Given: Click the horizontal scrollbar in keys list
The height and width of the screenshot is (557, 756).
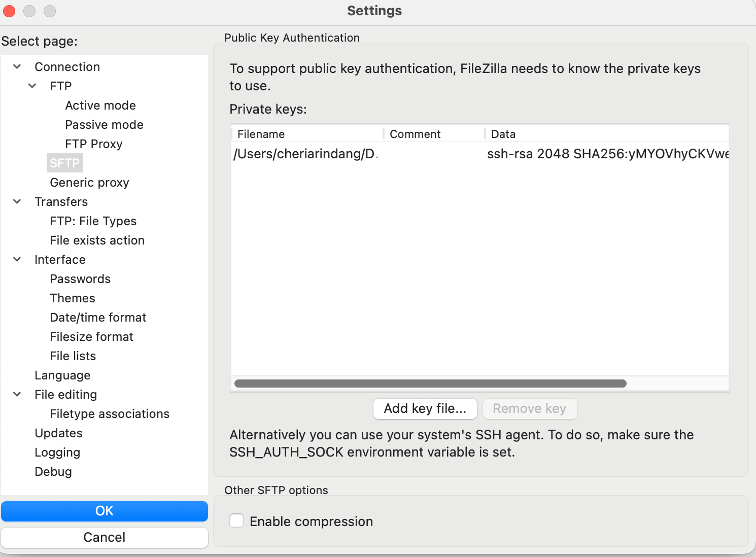Looking at the screenshot, I should tap(430, 384).
